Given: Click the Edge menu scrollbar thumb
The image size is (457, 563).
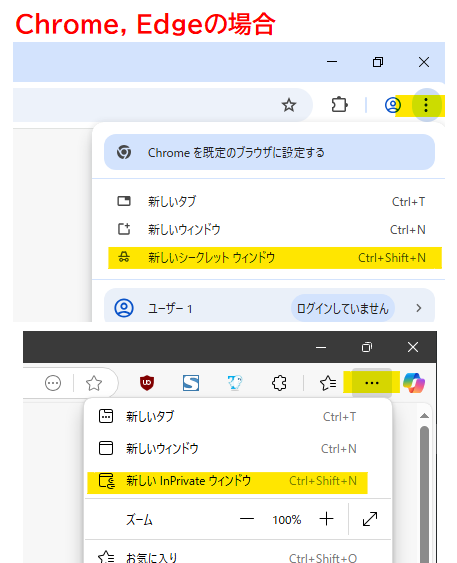Looking at the screenshot, I should tap(424, 494).
